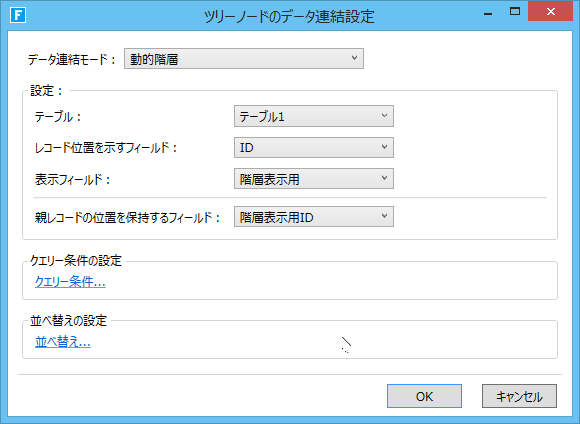This screenshot has width=580, height=424.
Task: Click the arrow beside テーブル1
Action: pos(384,115)
